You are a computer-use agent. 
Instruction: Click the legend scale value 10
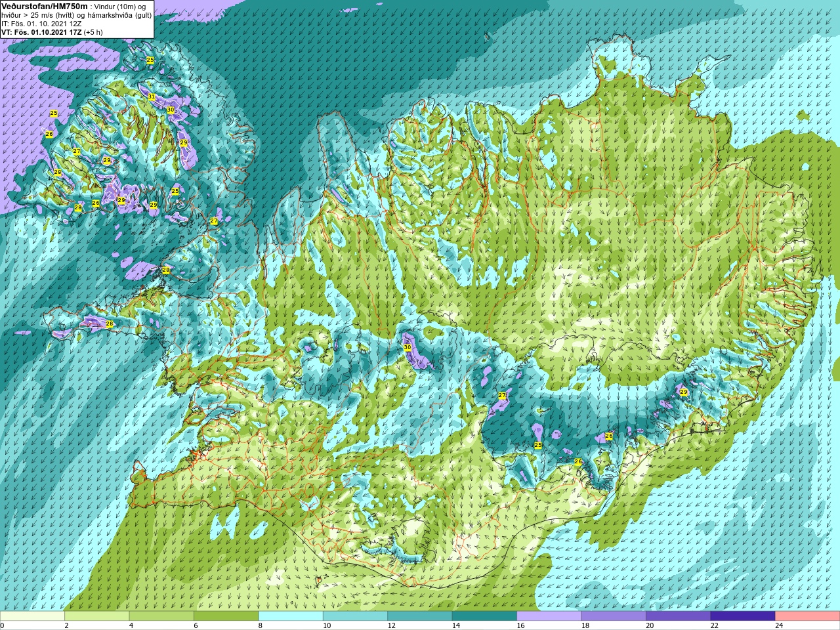(x=327, y=625)
